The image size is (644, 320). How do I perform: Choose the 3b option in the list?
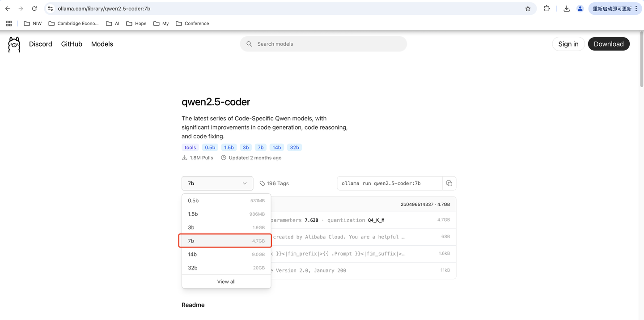pos(226,227)
